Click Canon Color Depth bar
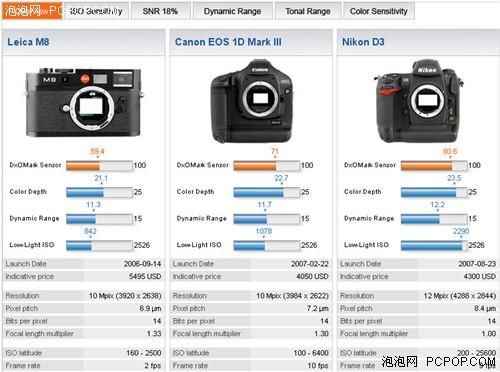This screenshot has height=372, width=500. [267, 192]
